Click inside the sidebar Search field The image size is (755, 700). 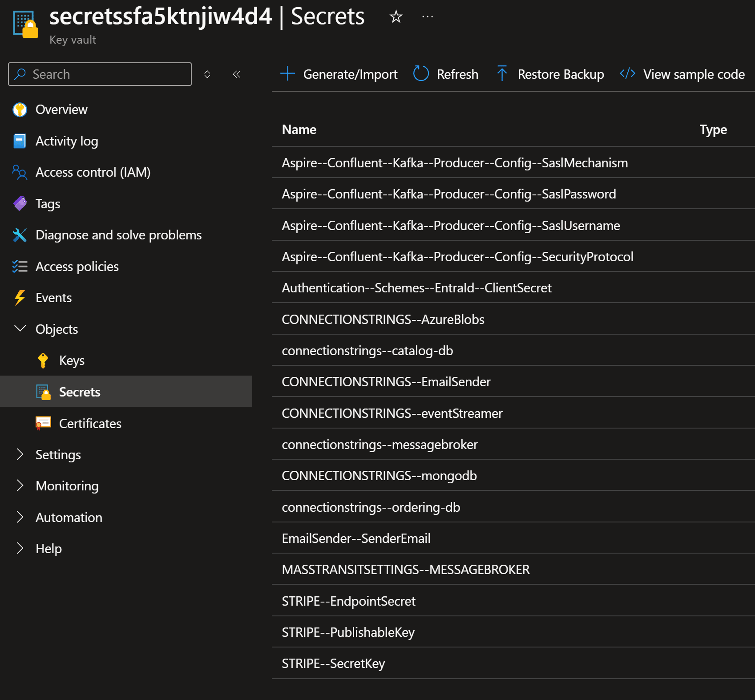click(x=100, y=74)
